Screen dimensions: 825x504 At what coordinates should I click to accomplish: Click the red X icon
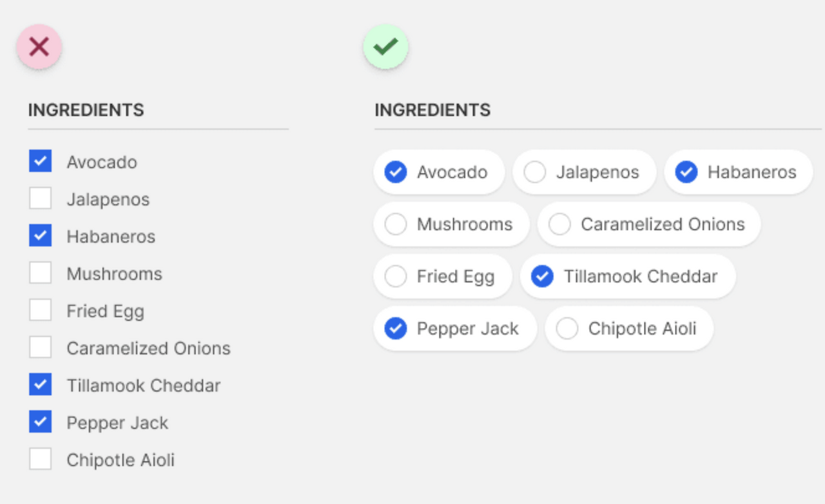39,46
